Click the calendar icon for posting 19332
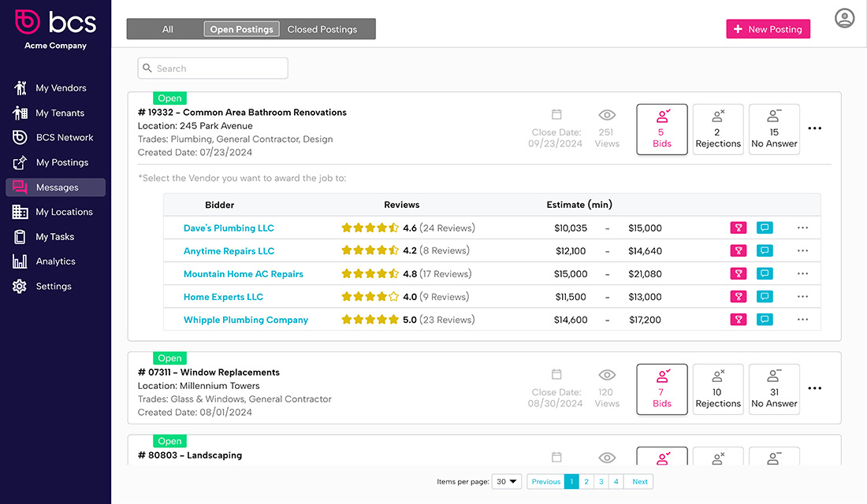The height and width of the screenshot is (504, 867). click(x=556, y=113)
